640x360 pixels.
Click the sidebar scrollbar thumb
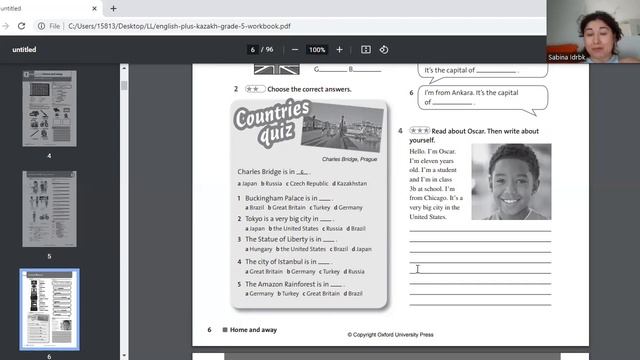tap(124, 85)
